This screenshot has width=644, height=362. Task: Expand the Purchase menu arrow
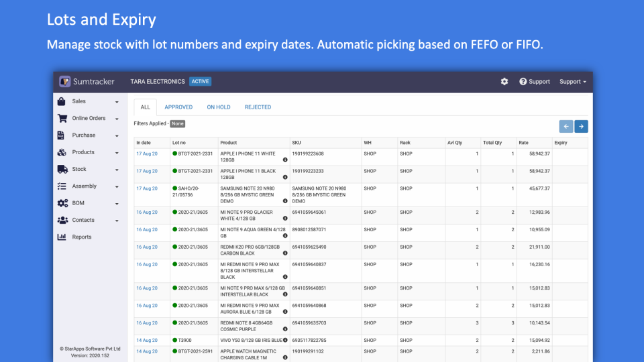(117, 136)
